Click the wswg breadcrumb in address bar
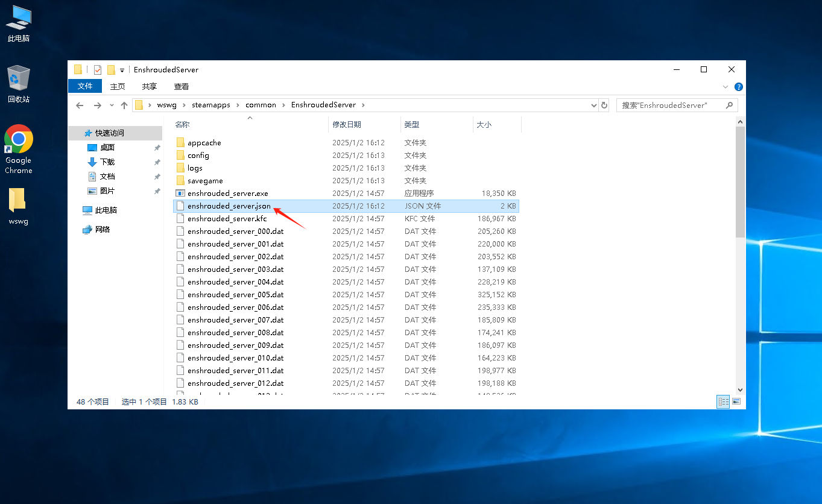This screenshot has height=504, width=822. point(166,105)
